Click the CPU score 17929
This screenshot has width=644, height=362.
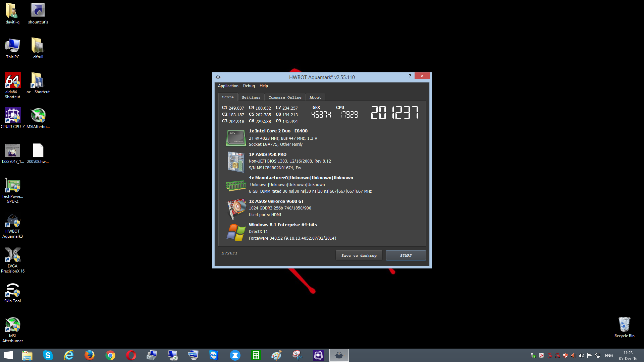(349, 115)
